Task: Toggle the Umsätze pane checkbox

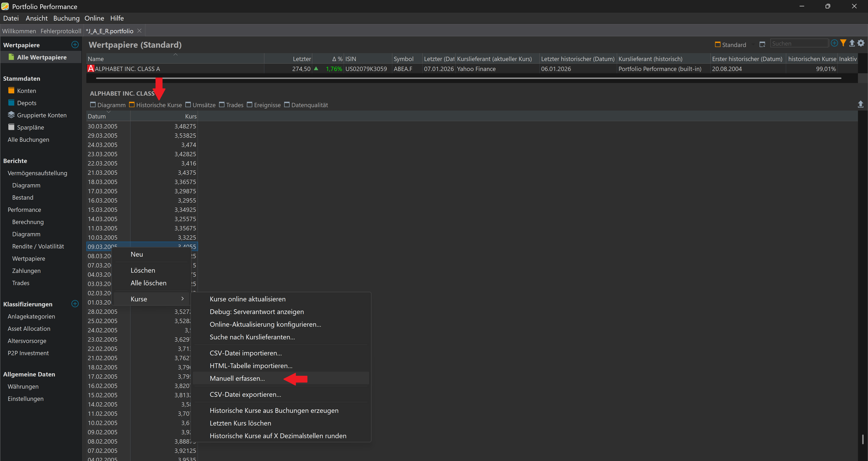Action: click(x=188, y=105)
